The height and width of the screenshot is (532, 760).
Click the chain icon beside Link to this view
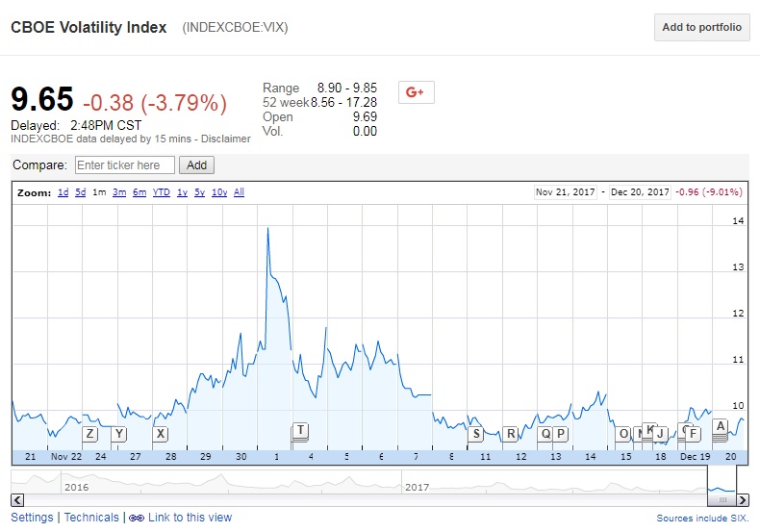(x=136, y=518)
